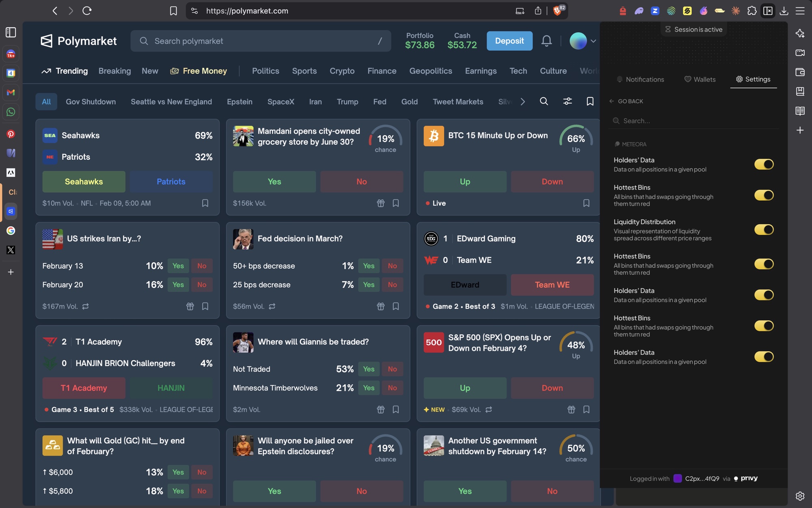Screen dimensions: 812x508
Task: Open Tweet Markets topic chip
Action: coord(458,102)
